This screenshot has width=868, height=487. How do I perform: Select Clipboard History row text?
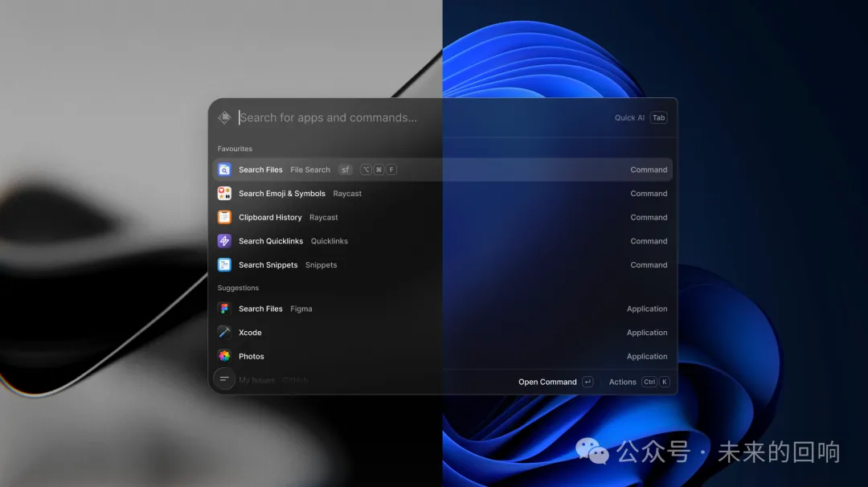[270, 218]
